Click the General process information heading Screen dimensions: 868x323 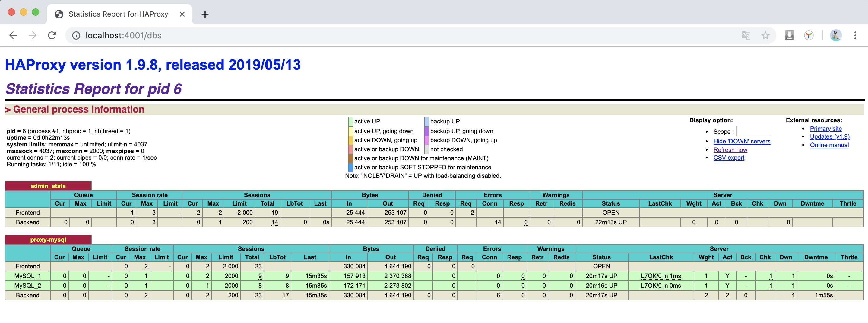[74, 109]
